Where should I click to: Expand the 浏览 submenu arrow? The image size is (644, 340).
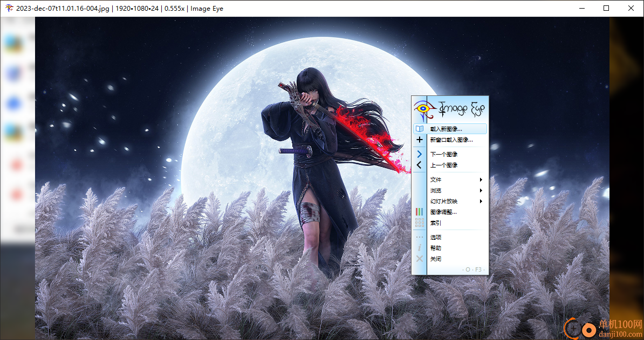(481, 190)
